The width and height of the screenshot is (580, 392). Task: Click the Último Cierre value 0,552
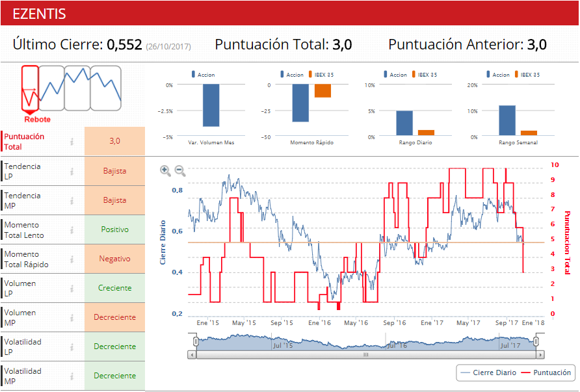(x=124, y=45)
